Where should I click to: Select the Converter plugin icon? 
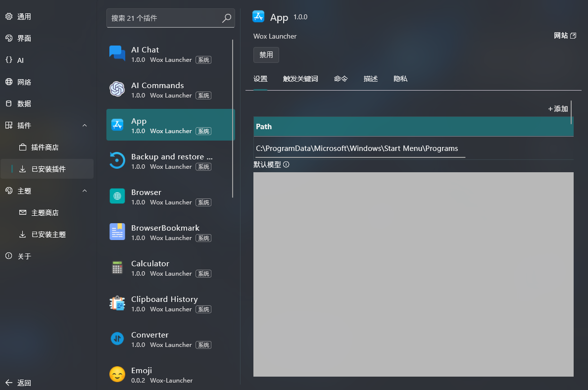pos(117,339)
